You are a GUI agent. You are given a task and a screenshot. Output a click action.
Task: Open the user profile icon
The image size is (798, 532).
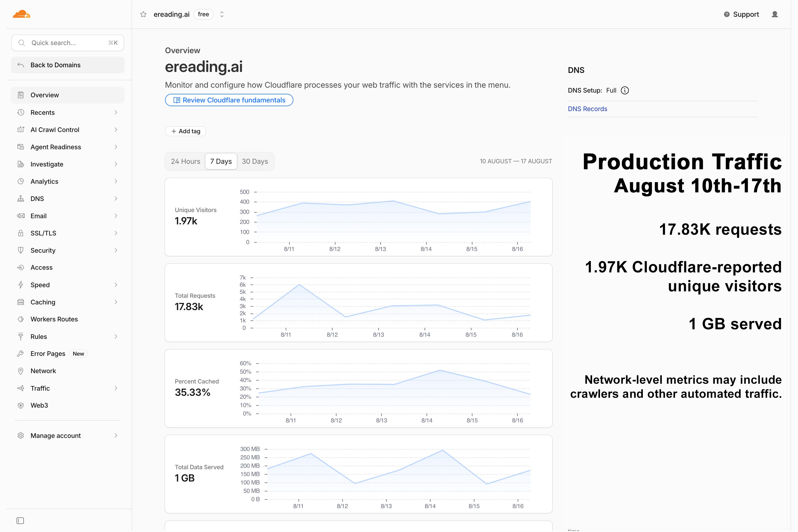(775, 14)
